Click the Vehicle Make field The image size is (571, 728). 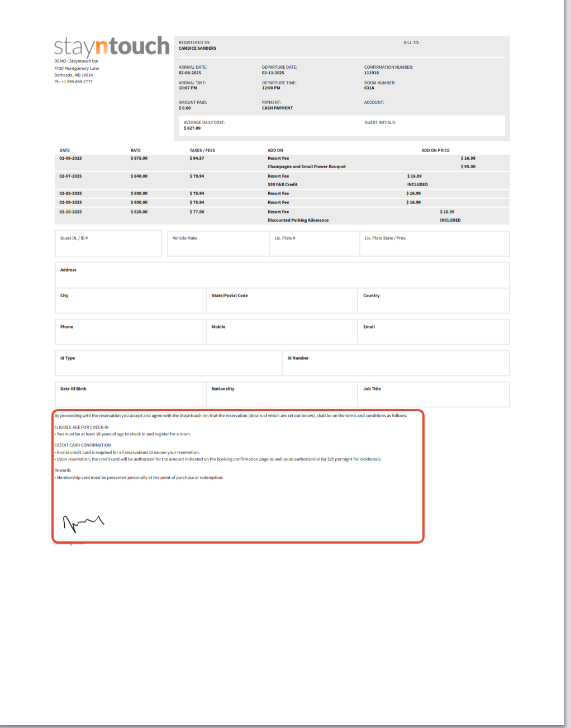click(218, 244)
